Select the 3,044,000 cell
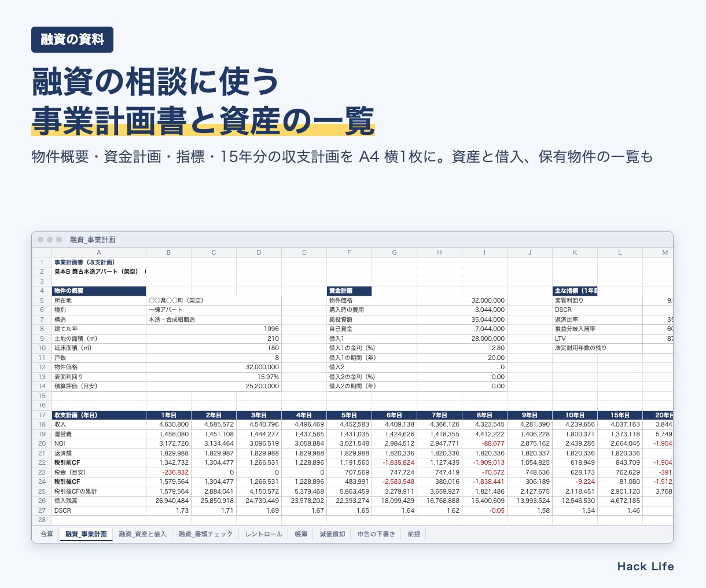The width and height of the screenshot is (706, 588). click(462, 310)
